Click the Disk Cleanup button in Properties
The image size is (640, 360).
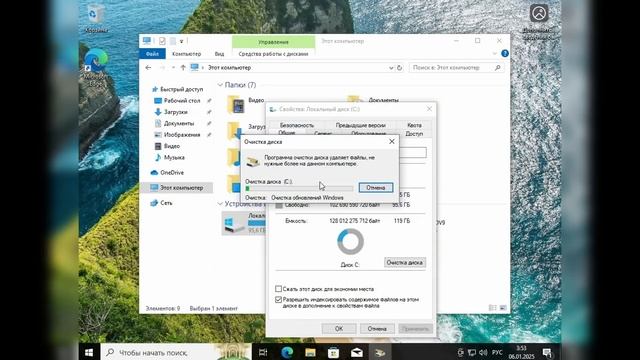coord(404,262)
